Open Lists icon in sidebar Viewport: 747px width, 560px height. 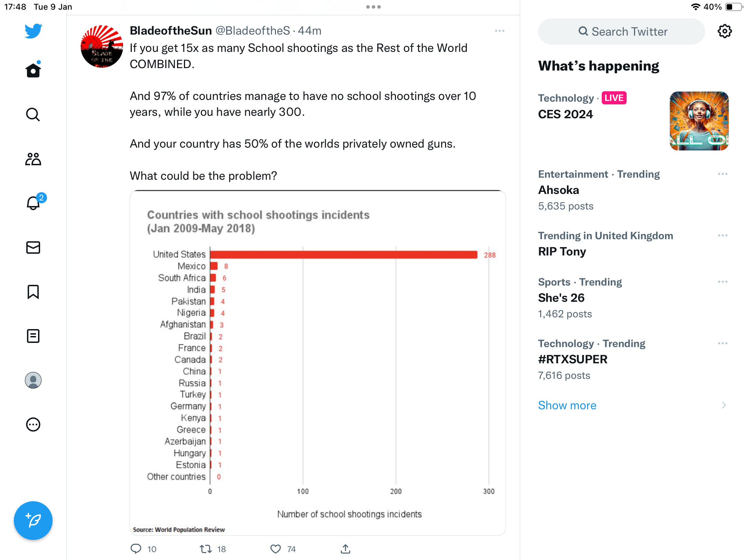click(33, 336)
